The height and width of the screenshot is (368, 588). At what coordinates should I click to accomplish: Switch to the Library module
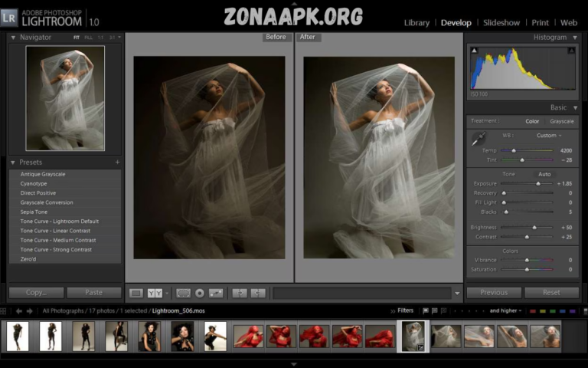pos(416,23)
